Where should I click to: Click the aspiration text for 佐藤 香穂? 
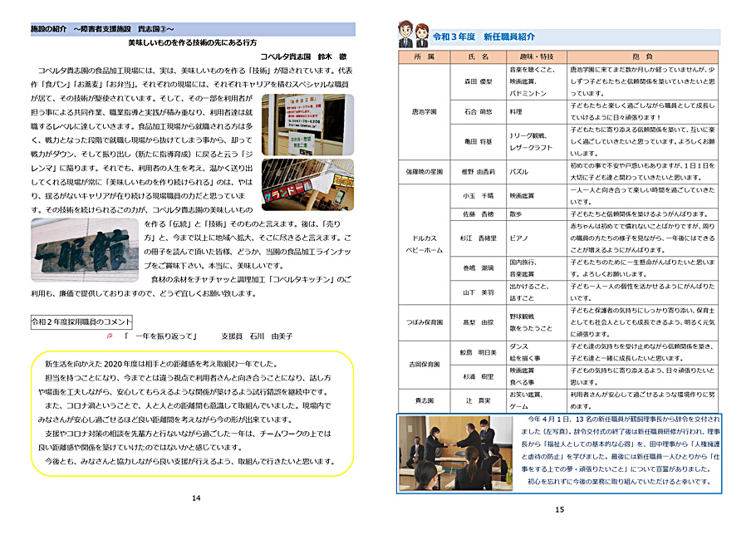click(640, 214)
